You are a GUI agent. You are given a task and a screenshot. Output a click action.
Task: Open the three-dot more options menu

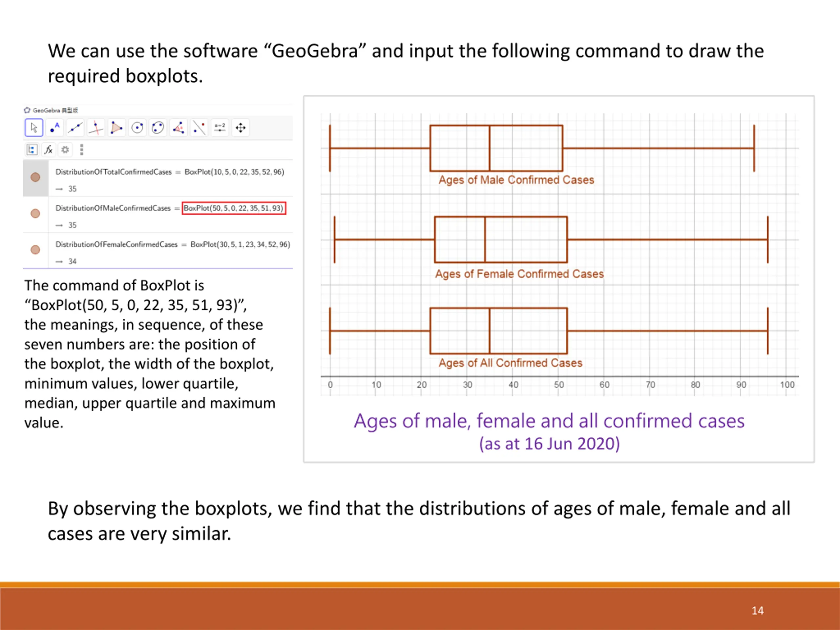pos(82,150)
